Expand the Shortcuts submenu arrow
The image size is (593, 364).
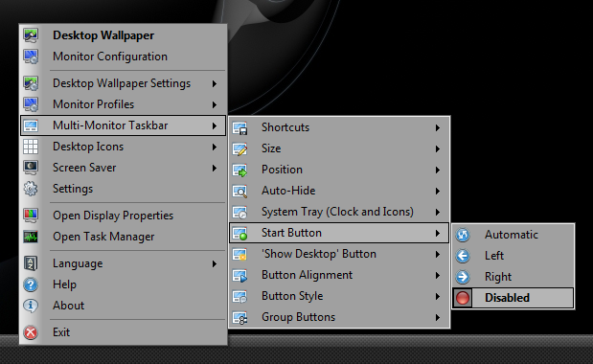438,127
